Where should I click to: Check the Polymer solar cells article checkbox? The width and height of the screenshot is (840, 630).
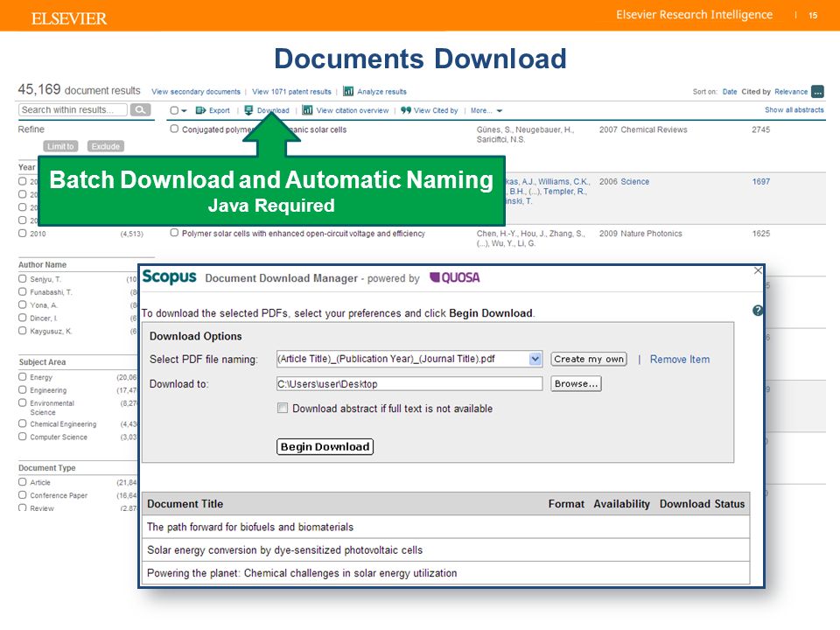[x=174, y=233]
